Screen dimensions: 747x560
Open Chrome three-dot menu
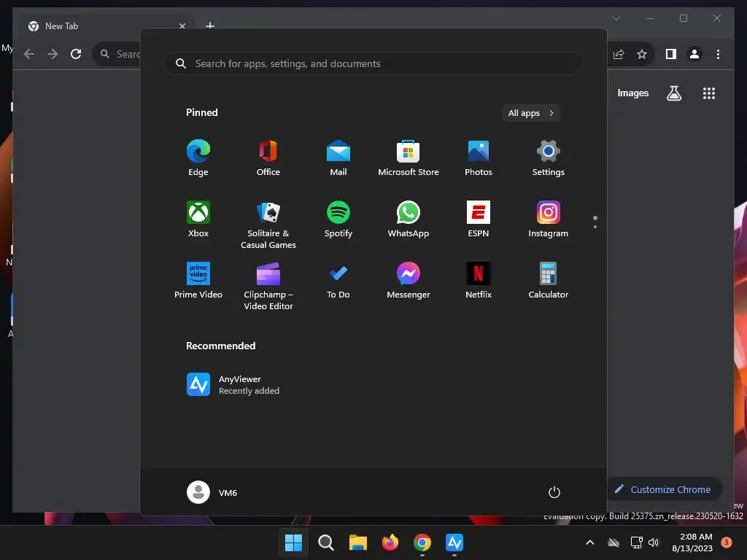[x=718, y=54]
